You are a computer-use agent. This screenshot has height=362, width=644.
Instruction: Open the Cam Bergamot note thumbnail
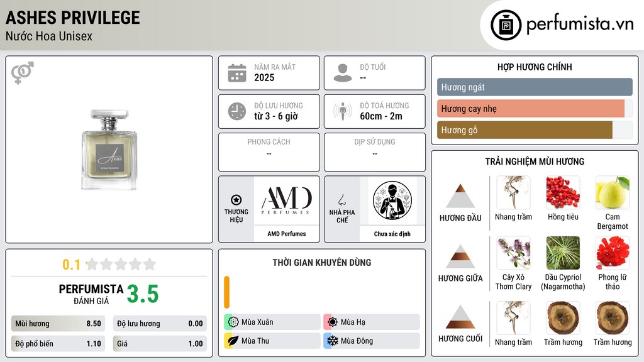[x=613, y=192]
